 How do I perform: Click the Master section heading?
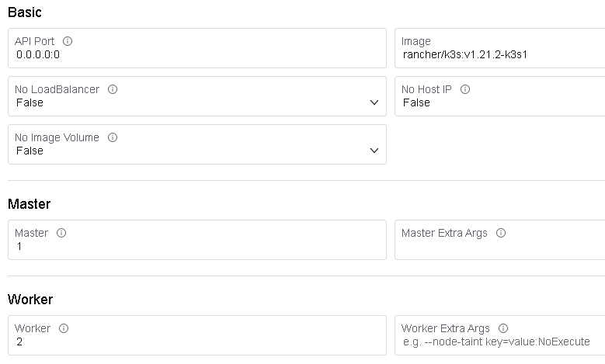click(29, 204)
